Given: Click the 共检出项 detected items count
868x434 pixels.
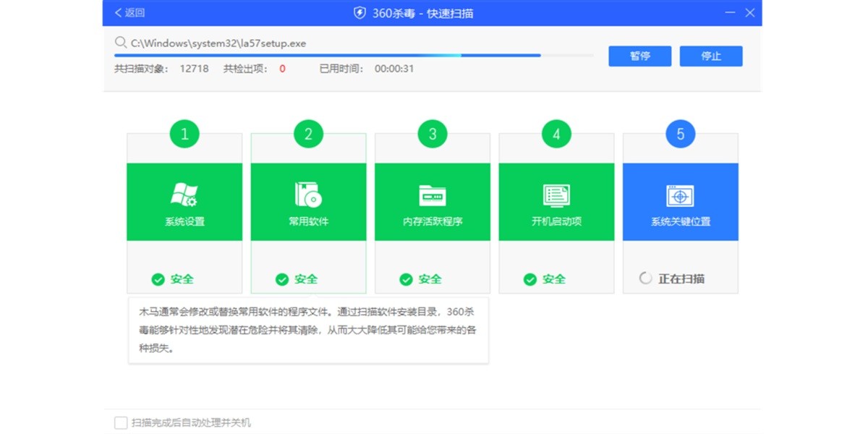Looking at the screenshot, I should [x=282, y=69].
